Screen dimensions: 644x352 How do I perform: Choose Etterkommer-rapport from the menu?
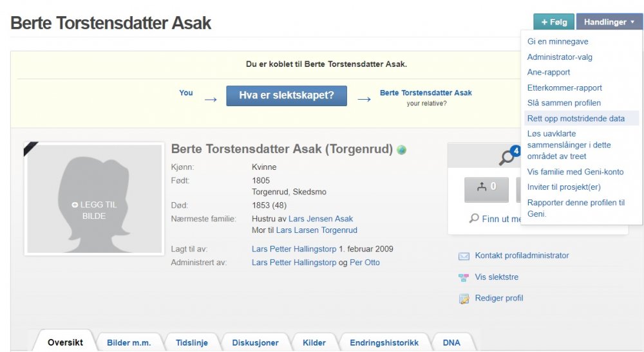tap(564, 88)
